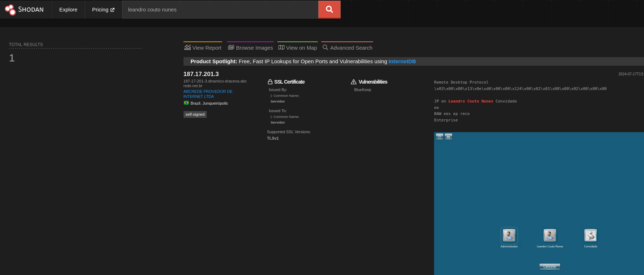The width and height of the screenshot is (644, 275).
Task: Click the View Report chart icon
Action: coord(187,47)
